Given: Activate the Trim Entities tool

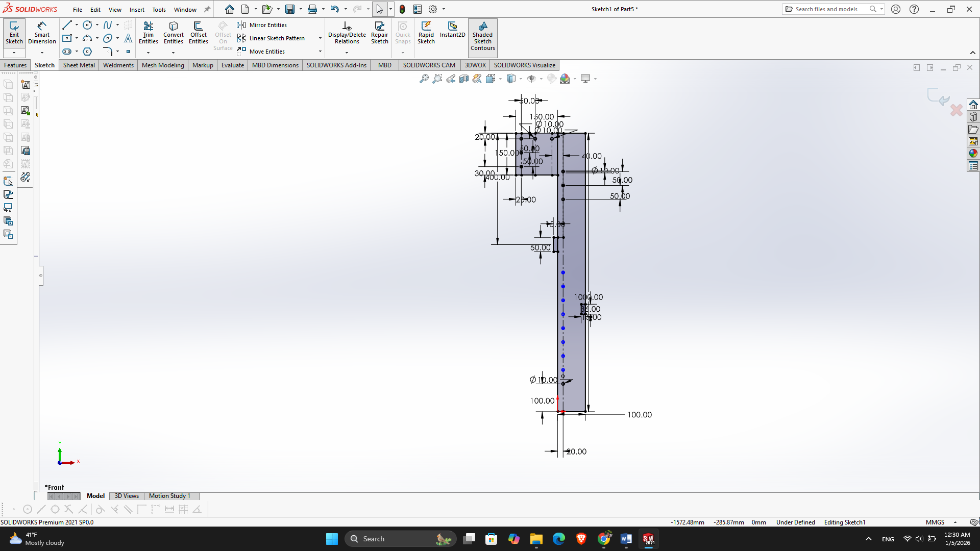Looking at the screenshot, I should point(148,33).
